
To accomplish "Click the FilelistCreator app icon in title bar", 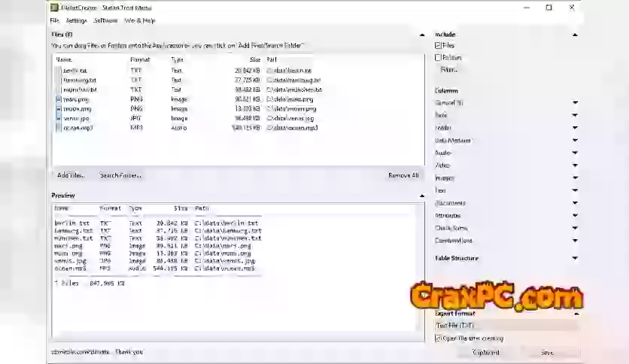I will tap(54, 8).
